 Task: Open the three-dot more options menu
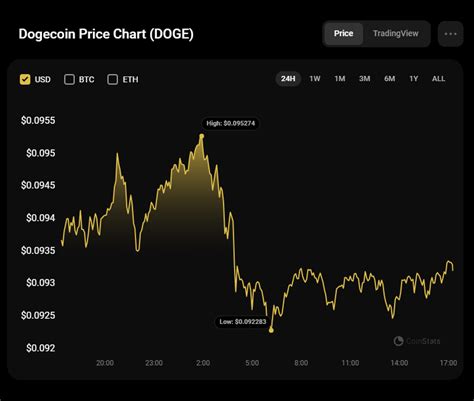[450, 34]
